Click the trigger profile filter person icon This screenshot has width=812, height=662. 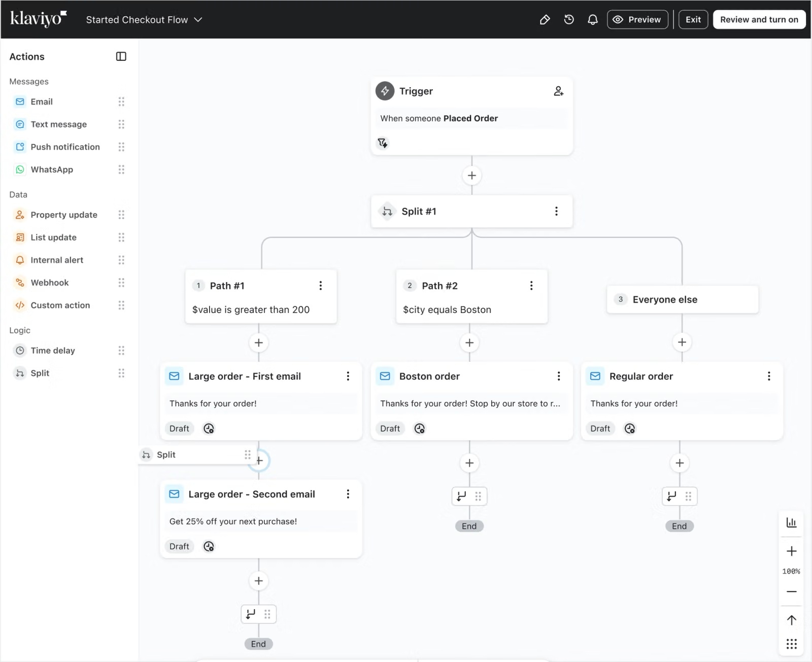[x=558, y=91]
